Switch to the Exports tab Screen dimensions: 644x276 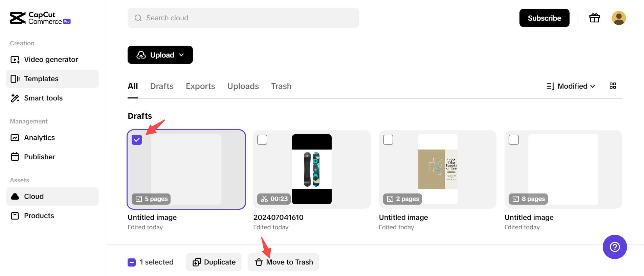tap(200, 86)
